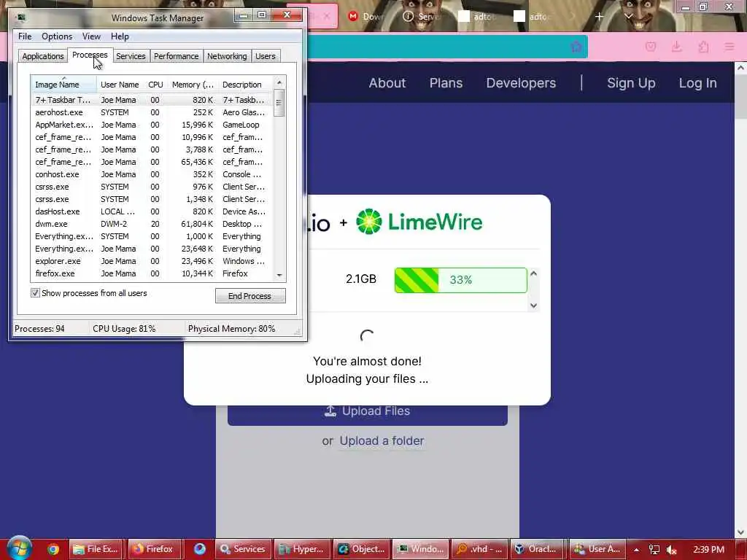This screenshot has width=747, height=560.
Task: Sort processes by Image Name column
Action: [x=64, y=85]
